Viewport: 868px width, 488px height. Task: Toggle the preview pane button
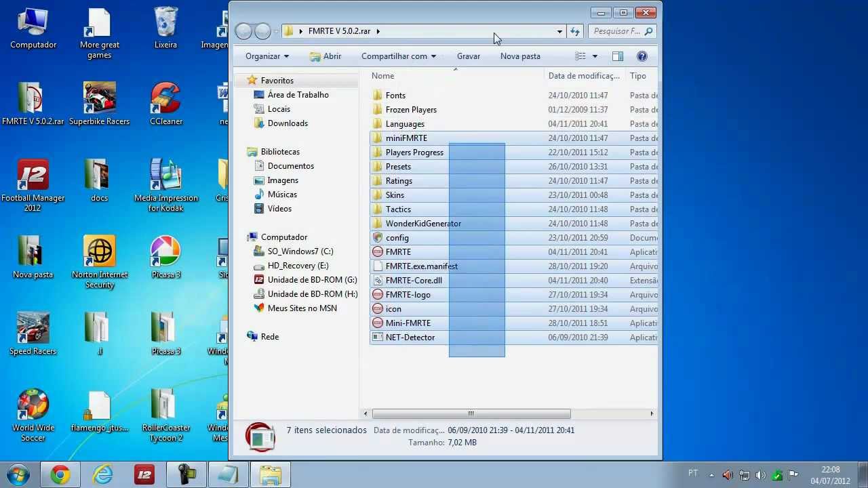[x=618, y=56]
